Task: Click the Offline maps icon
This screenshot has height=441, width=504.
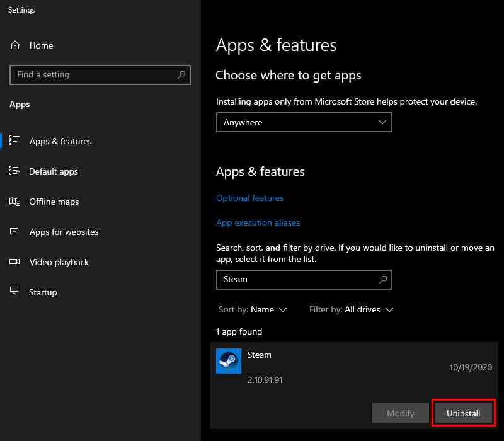Action: [14, 202]
